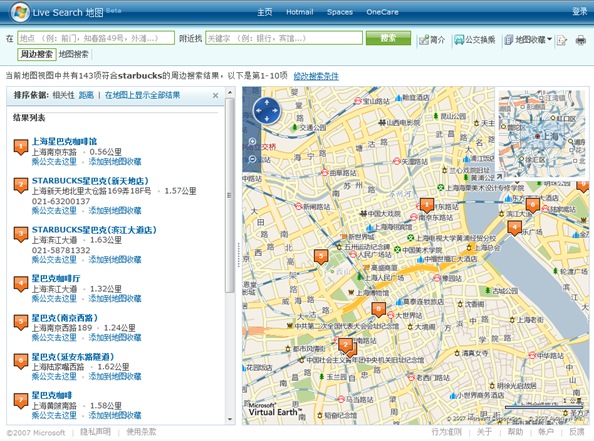The image size is (594, 441).
Task: Open 帮助 in the footer
Action: [515, 432]
